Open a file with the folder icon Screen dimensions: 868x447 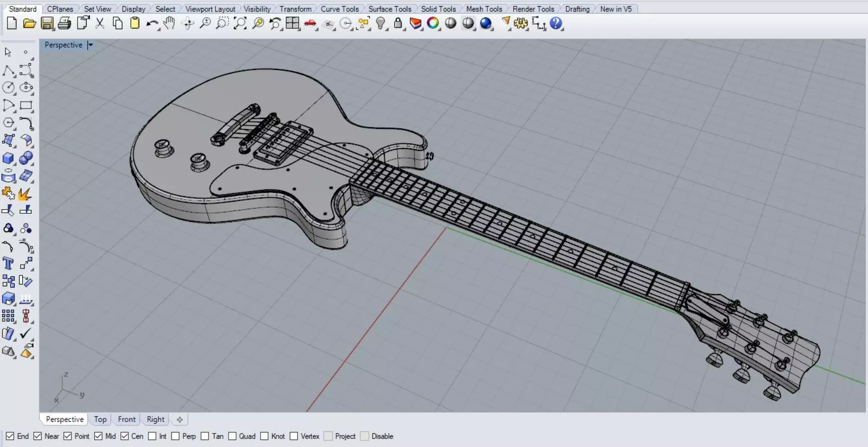(29, 24)
